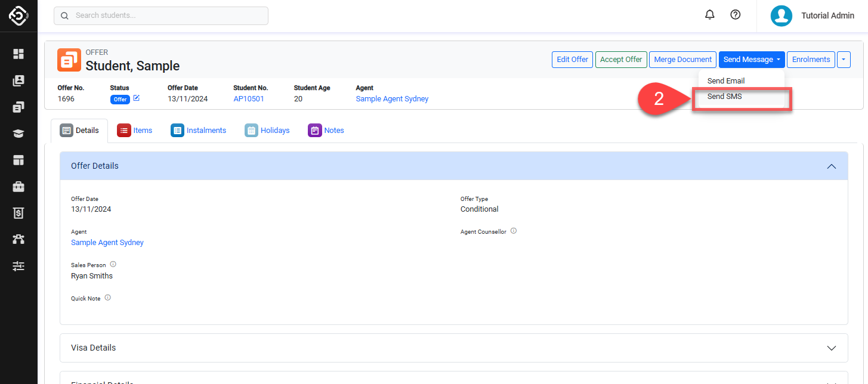Open the dashboard grid icon in sidebar

tap(18, 54)
